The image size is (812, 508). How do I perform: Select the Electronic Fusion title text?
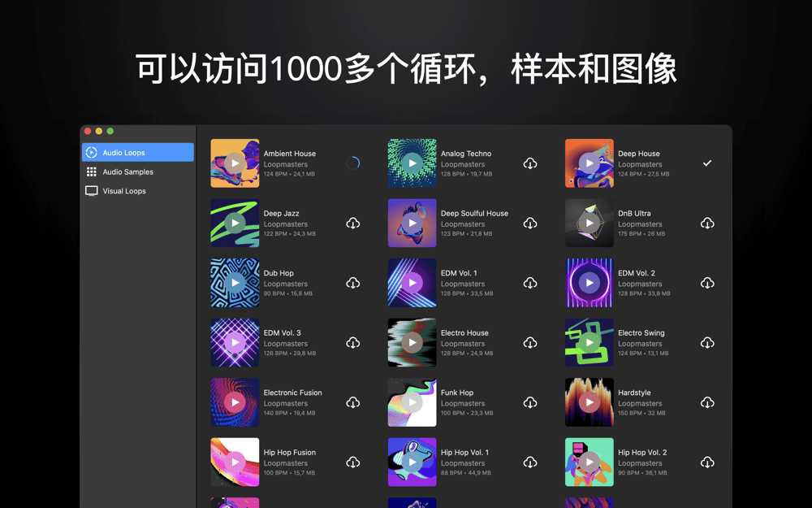tap(292, 393)
